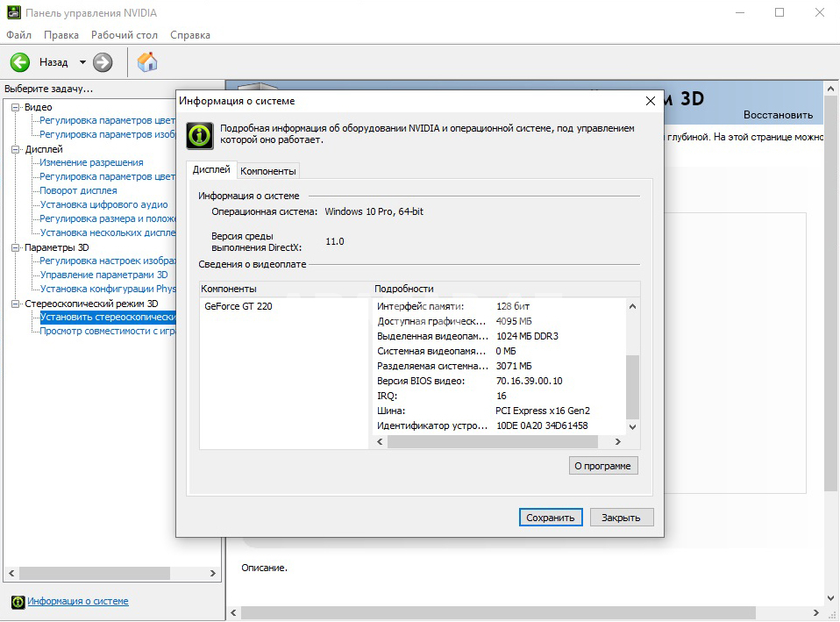The image size is (840, 622).
Task: Select Поворот дисплея in the tree
Action: [78, 190]
